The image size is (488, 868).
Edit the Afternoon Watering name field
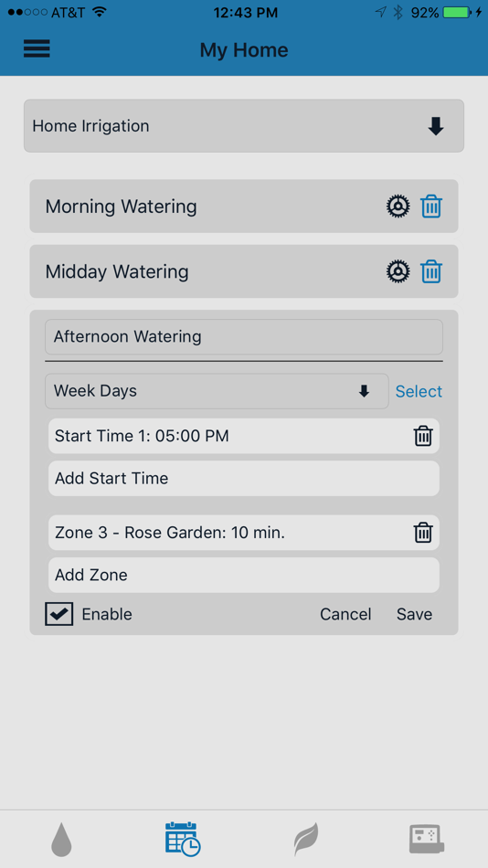point(244,336)
